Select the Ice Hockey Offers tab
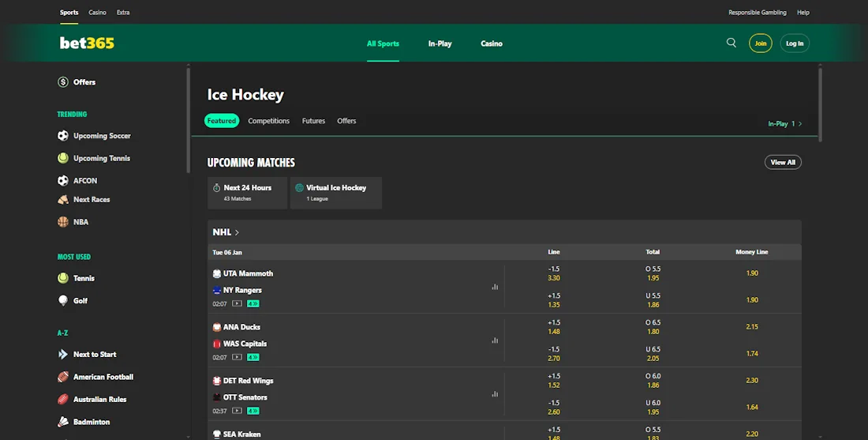868x440 pixels. click(x=346, y=121)
